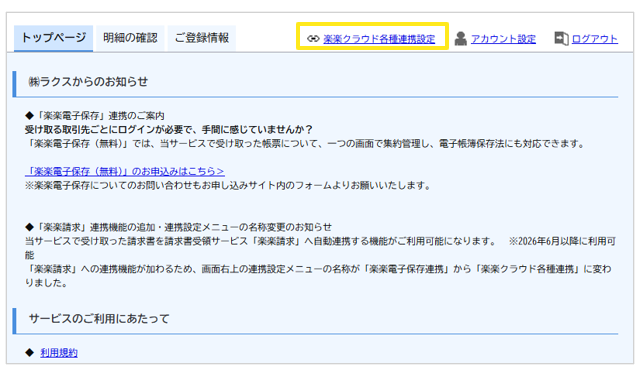Click the ◆「楽楽電子保存」連携のご案内 line
The height and width of the screenshot is (376, 641).
(x=95, y=116)
